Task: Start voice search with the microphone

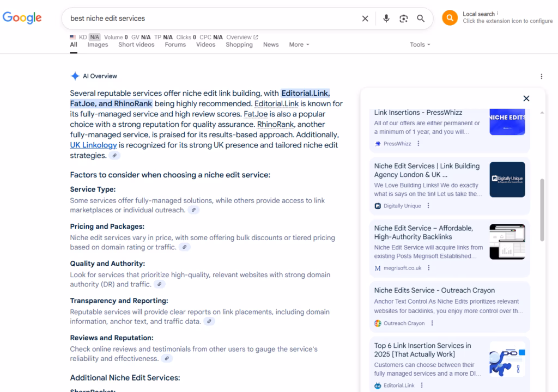Action: [386, 19]
